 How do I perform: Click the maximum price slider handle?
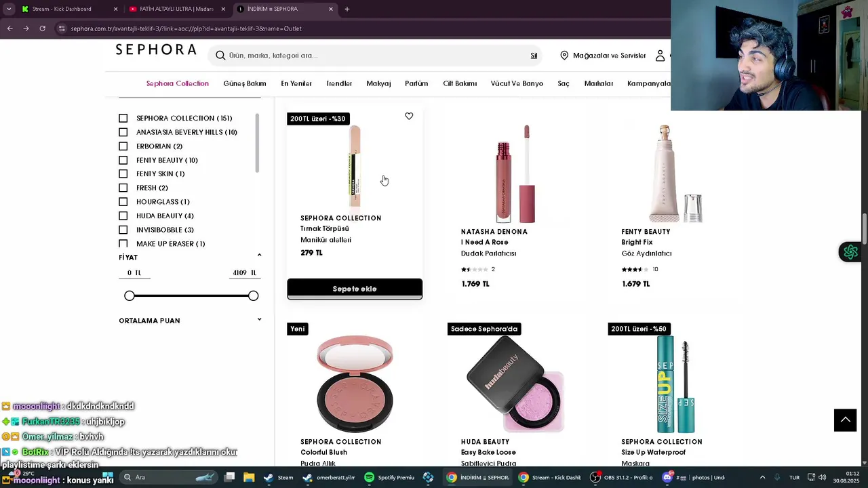(x=253, y=296)
